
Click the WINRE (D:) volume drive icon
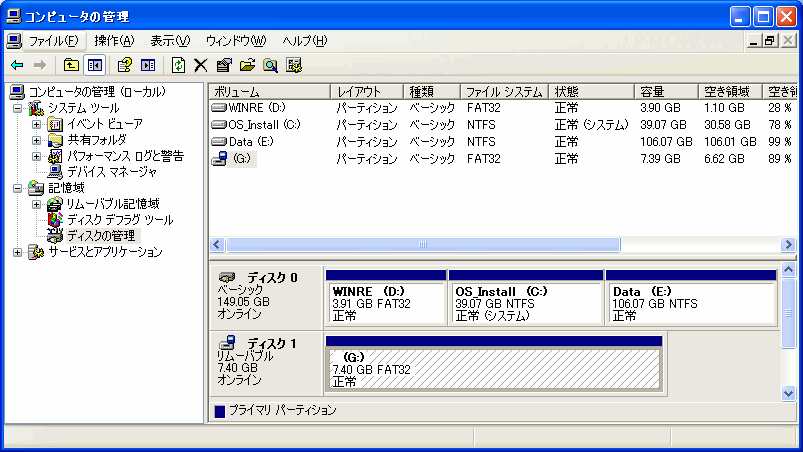[219, 107]
